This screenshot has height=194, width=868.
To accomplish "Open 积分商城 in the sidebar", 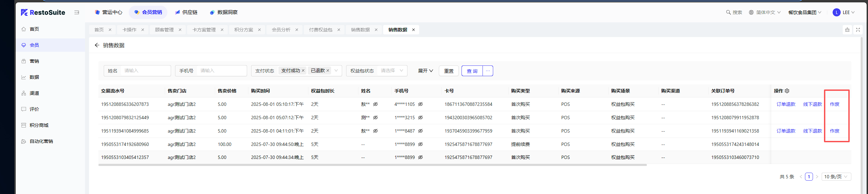I will click(x=39, y=125).
